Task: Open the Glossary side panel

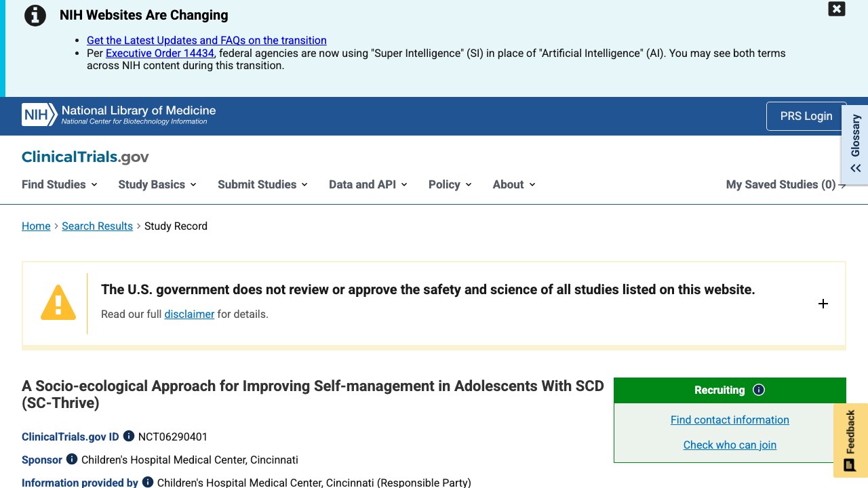Action: 855,144
